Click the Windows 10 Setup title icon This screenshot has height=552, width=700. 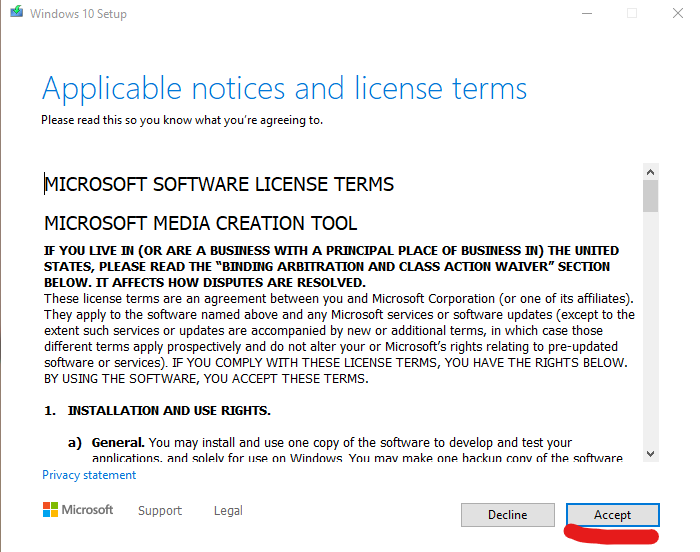[17, 12]
